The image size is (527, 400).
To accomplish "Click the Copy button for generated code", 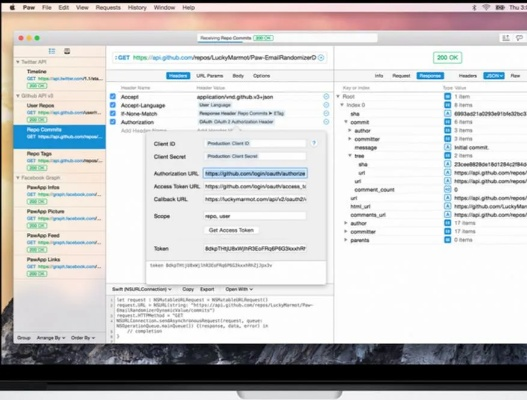I will [x=188, y=289].
